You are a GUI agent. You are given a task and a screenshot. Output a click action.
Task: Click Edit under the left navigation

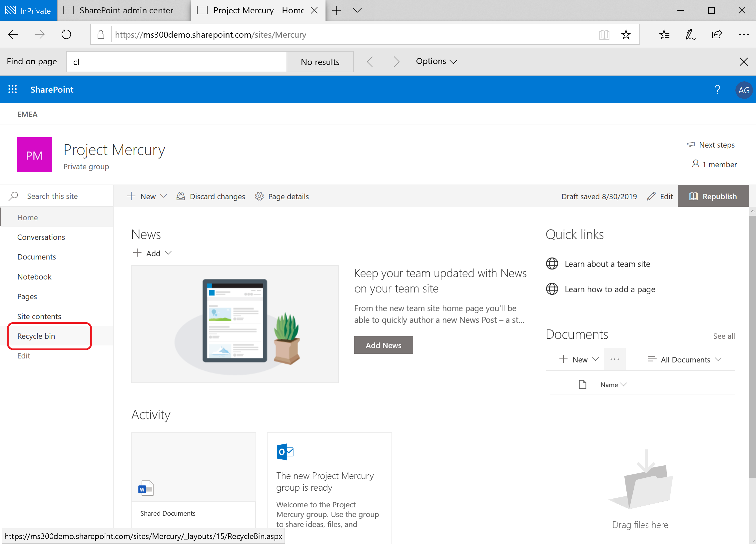[24, 356]
